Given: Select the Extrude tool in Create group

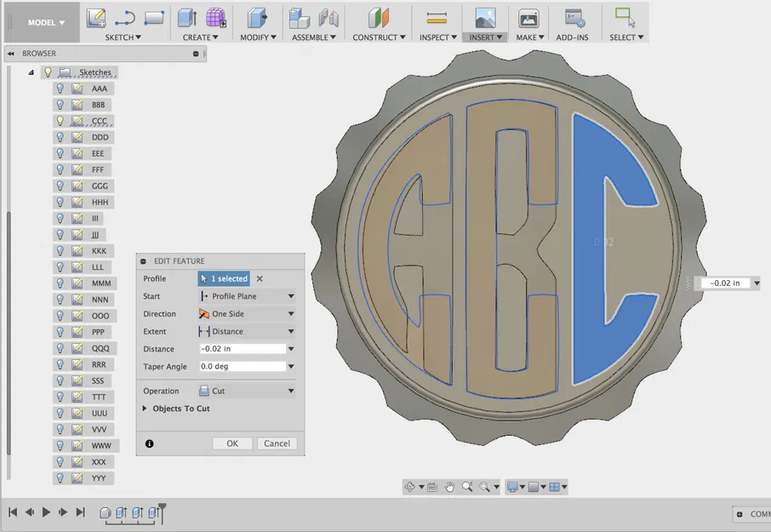Looking at the screenshot, I should (x=186, y=18).
